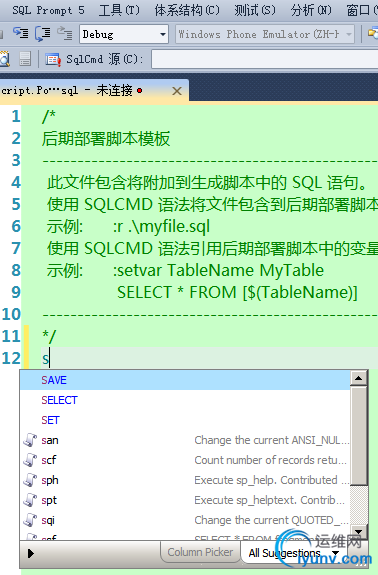Click the 'SELECT * FROM [$(TableName)]' comment line
The height and width of the screenshot is (575, 378).
[x=237, y=292]
